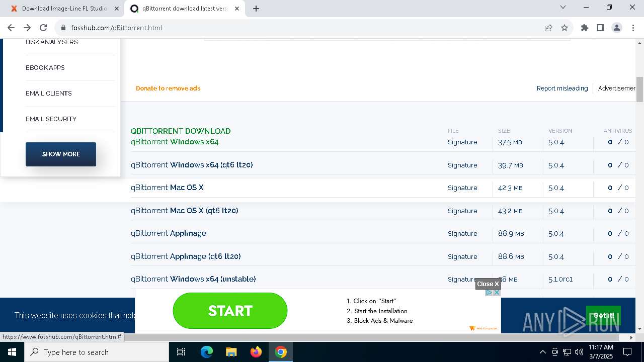Open the Windows Start menu
Screen dimensions: 644x362
(12, 352)
